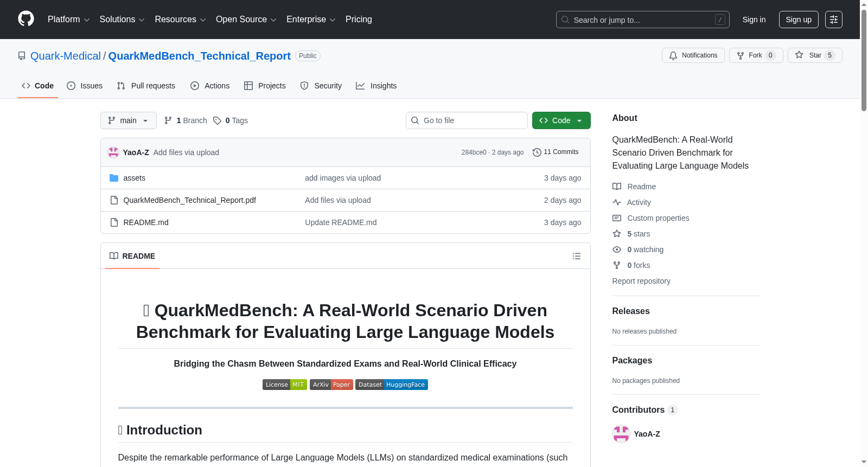The image size is (868, 467).
Task: Focus the Go to file input
Action: pos(467,120)
